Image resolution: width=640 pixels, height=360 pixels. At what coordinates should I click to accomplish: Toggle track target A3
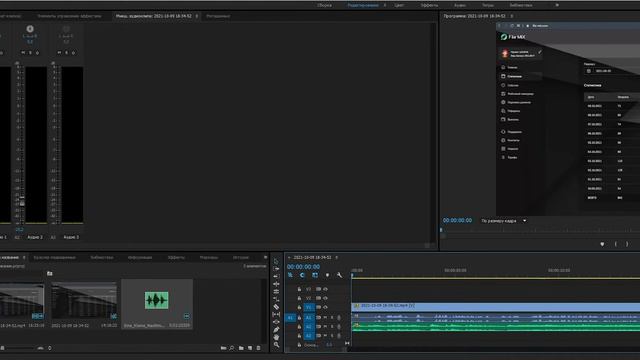(x=309, y=336)
